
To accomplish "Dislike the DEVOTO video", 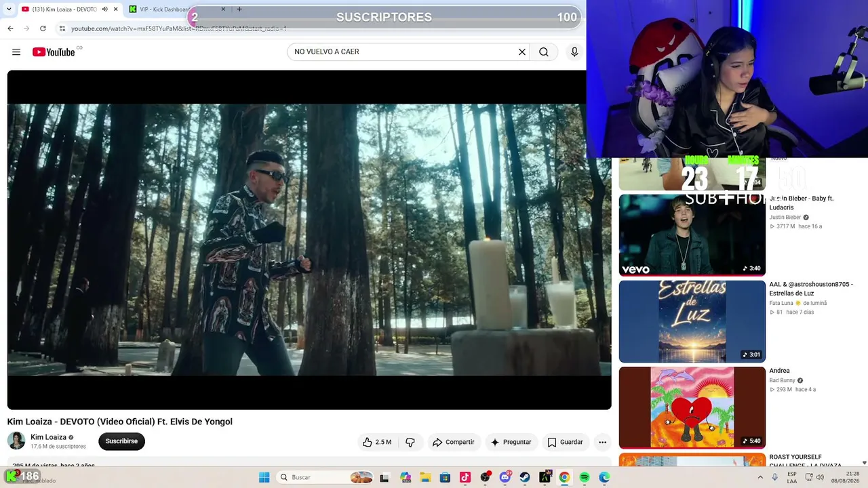I will point(410,442).
